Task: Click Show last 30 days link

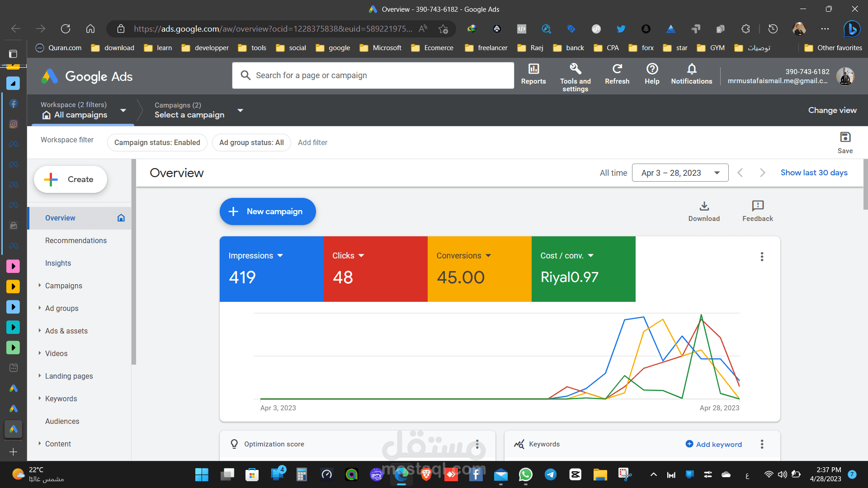Action: (814, 173)
